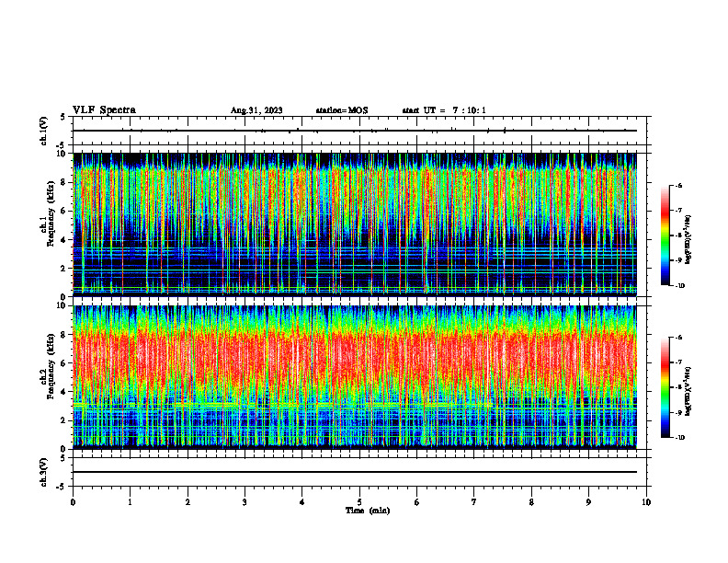Image resolution: width=728 pixels, height=563 pixels.
Task: Click the time axis tick label "6"
Action: [416, 502]
